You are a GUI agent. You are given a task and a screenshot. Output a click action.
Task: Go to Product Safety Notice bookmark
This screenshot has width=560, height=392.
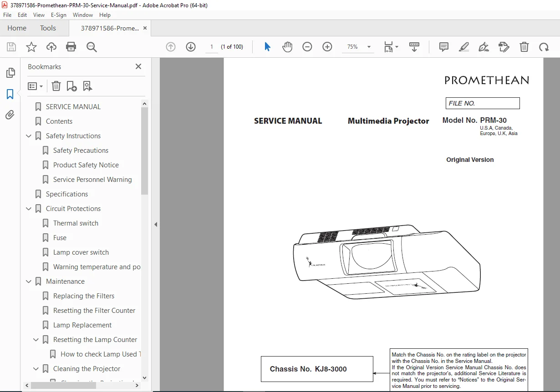click(x=86, y=165)
